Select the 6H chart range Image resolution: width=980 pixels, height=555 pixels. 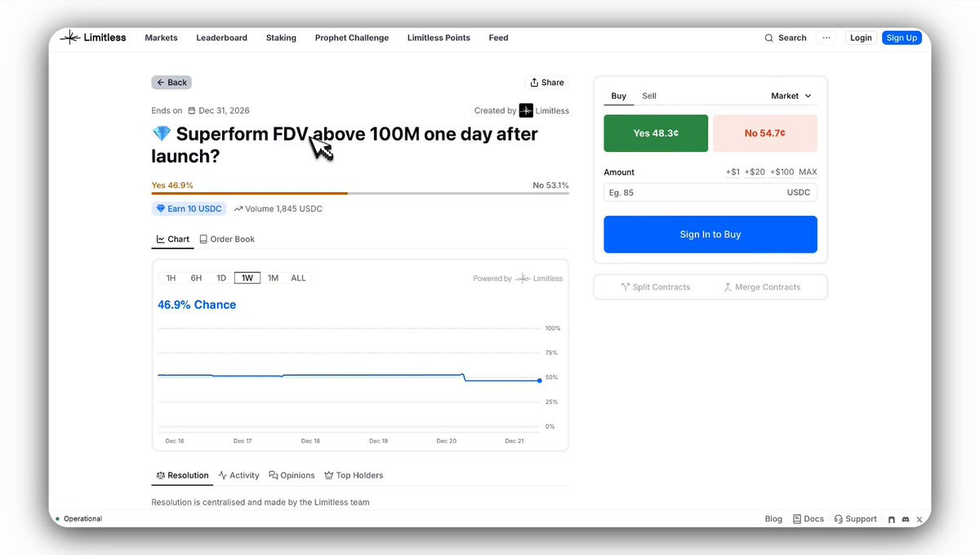196,278
